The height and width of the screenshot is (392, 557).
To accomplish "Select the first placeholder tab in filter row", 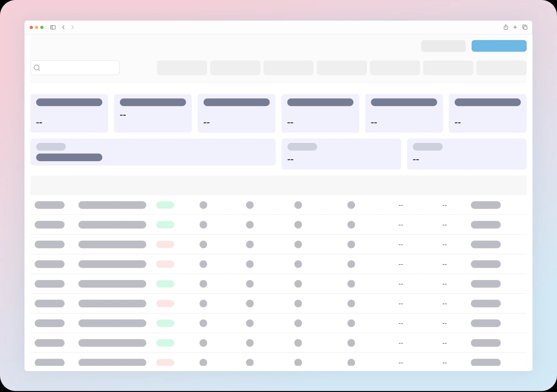I will tap(182, 68).
